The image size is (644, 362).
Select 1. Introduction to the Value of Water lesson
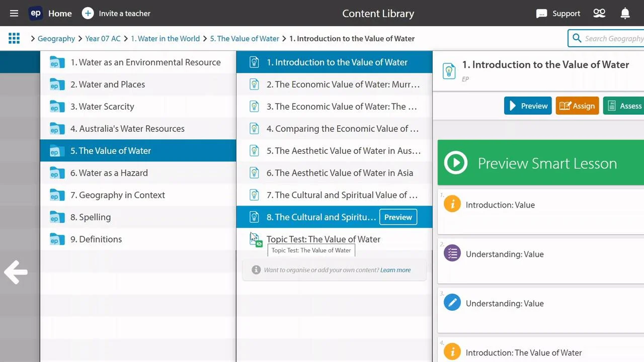tap(334, 62)
